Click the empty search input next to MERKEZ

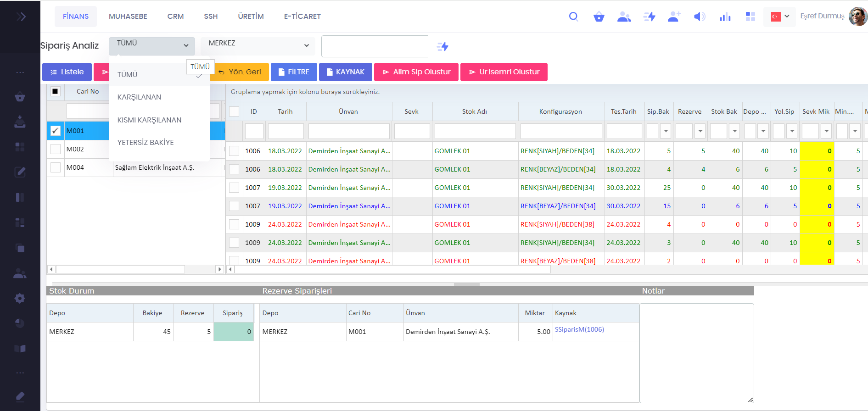click(374, 46)
